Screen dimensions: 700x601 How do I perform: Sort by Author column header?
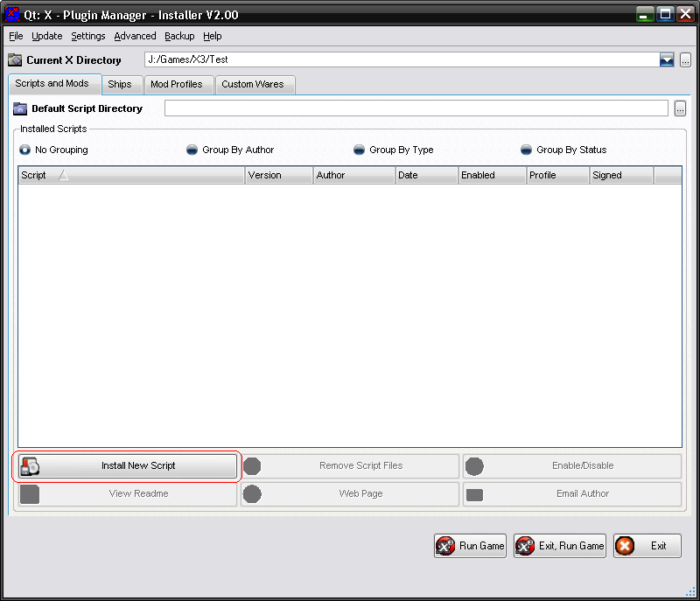(354, 175)
